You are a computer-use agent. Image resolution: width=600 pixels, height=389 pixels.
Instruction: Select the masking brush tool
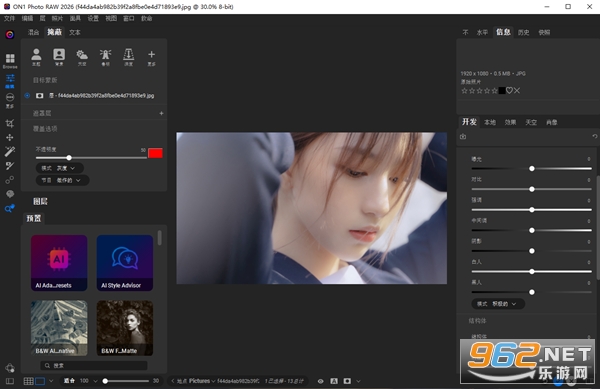[x=10, y=166]
